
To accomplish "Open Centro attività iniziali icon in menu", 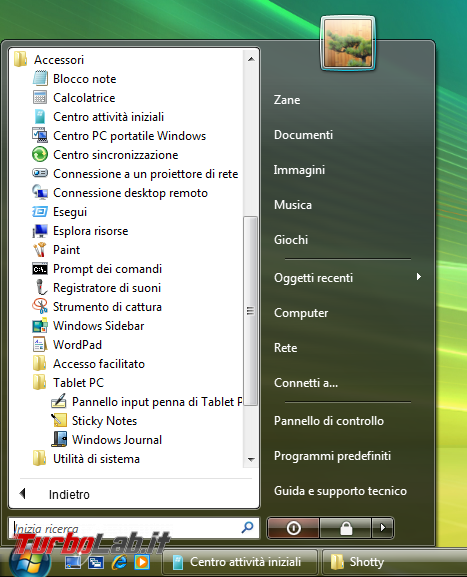I will point(40,117).
